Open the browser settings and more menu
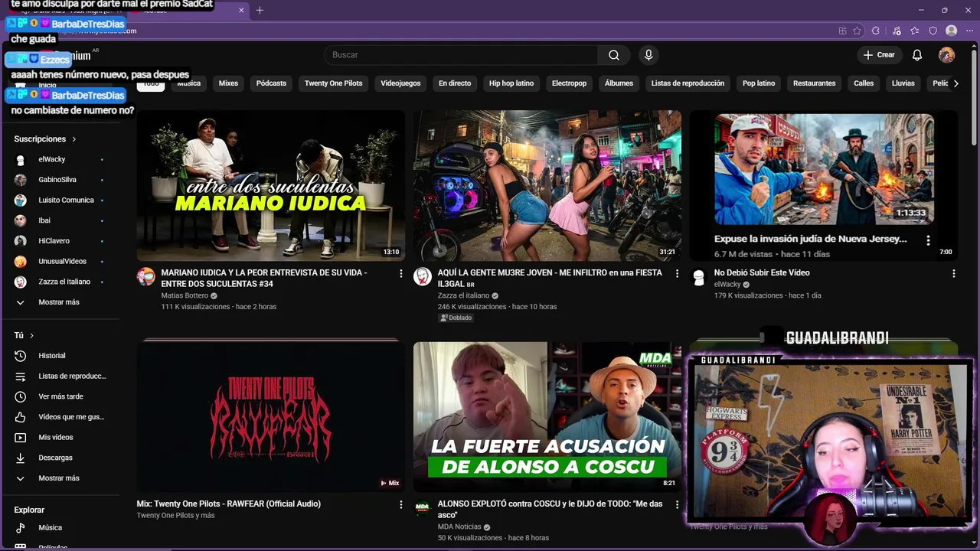980x551 pixels. (x=969, y=31)
